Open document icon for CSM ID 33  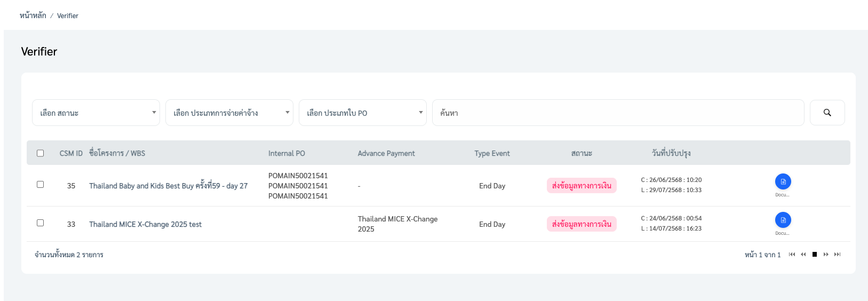pos(783,220)
